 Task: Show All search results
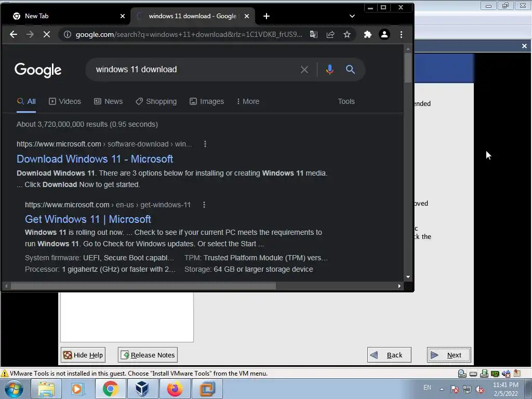26,101
